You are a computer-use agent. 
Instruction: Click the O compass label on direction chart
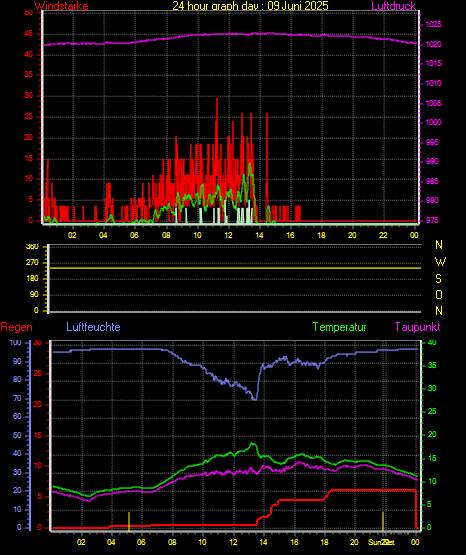click(439, 294)
